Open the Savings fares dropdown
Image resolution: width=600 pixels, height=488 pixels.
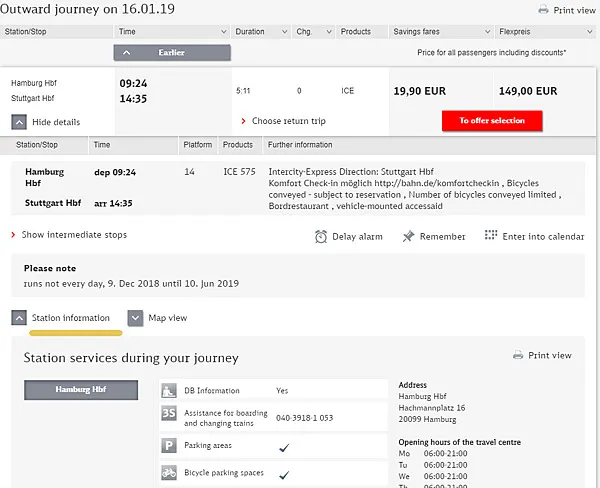pos(488,32)
